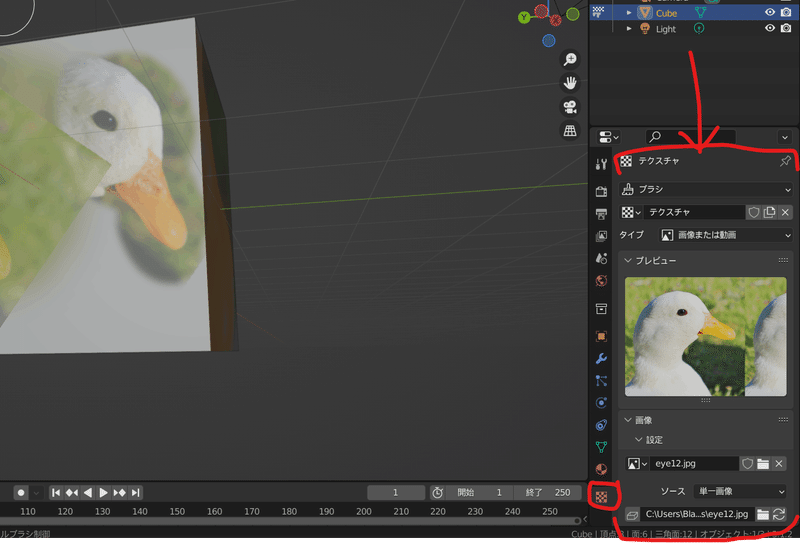
Task: Toggle the camera view gizmo
Action: tap(570, 107)
